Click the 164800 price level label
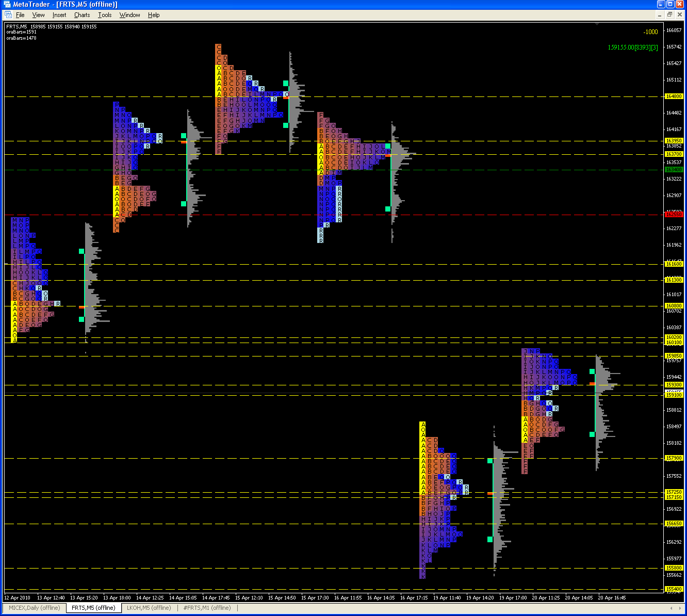The height and width of the screenshot is (616, 687). point(674,96)
